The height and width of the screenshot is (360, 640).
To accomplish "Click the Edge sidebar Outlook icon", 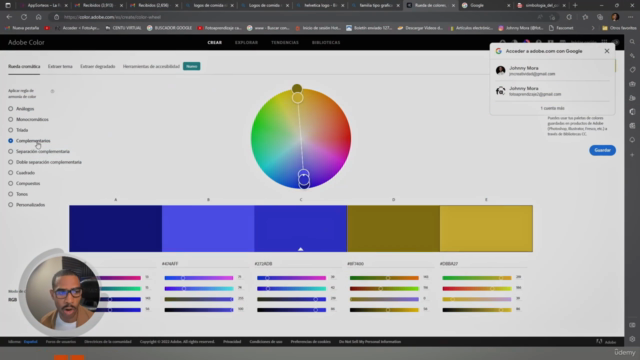I will point(632,126).
